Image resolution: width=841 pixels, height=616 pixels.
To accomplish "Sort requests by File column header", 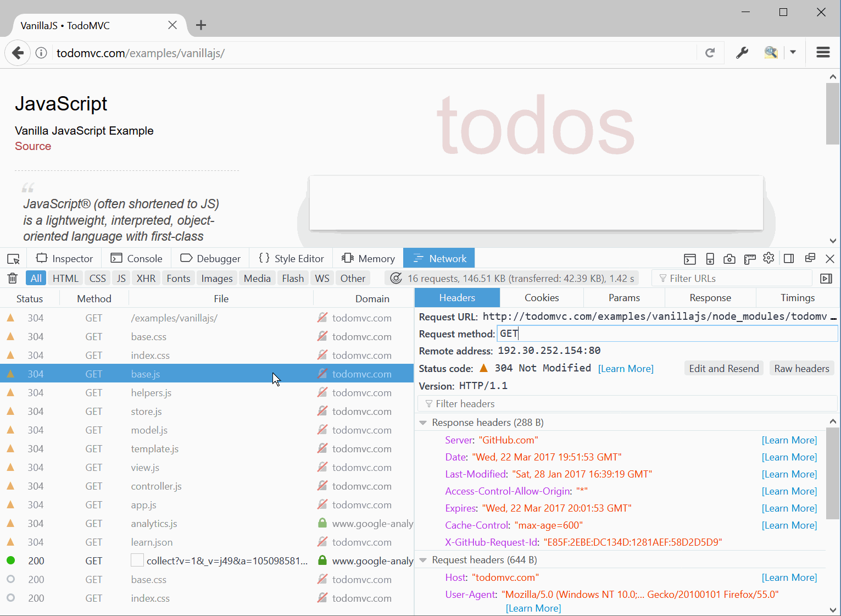I will pyautogui.click(x=221, y=299).
